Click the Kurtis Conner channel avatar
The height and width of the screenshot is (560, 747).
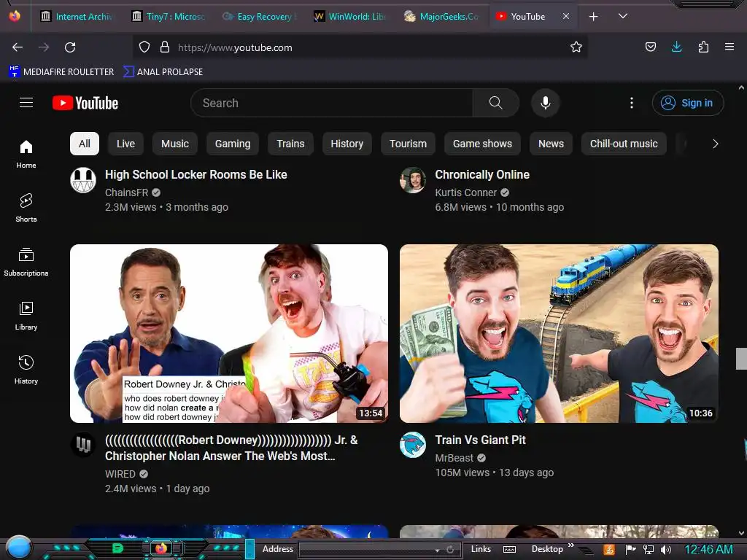click(x=413, y=180)
